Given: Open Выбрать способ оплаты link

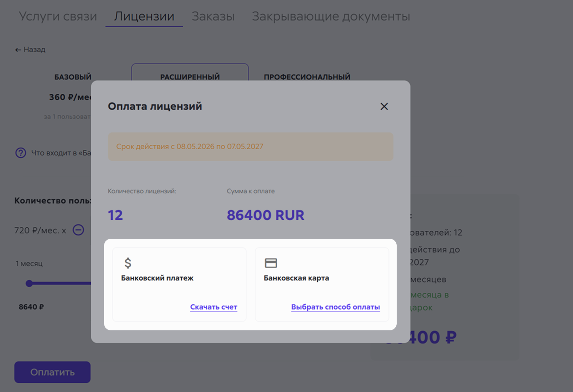Looking at the screenshot, I should [335, 307].
